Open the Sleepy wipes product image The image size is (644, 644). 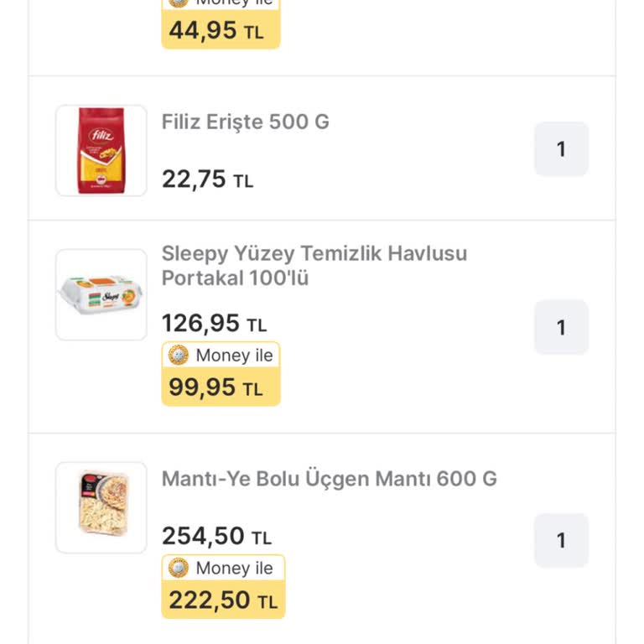pos(101,295)
